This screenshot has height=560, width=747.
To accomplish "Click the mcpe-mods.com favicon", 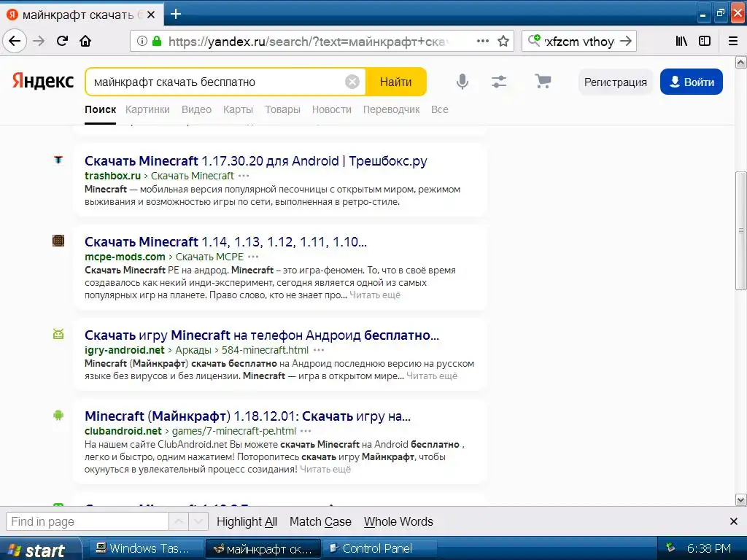I will 58,241.
